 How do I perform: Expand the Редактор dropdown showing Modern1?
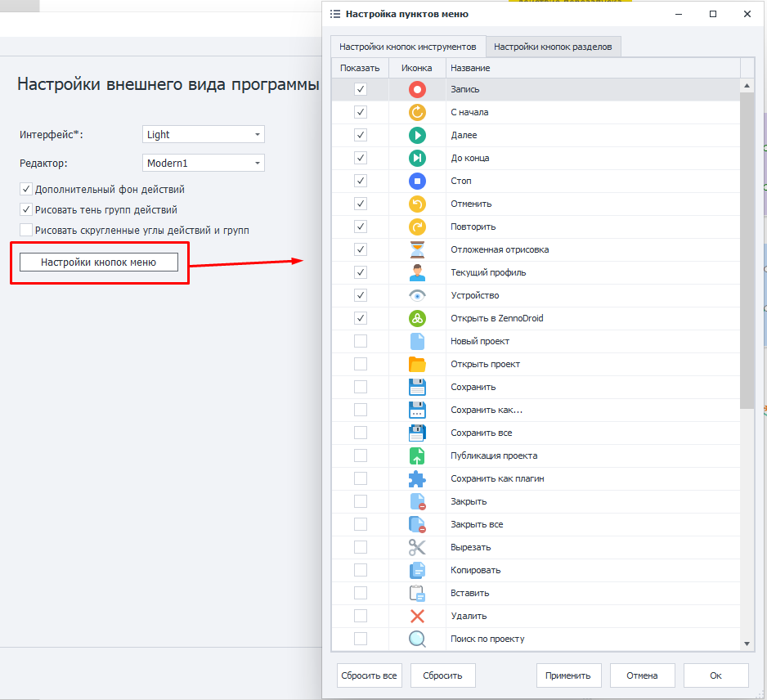tap(204, 163)
